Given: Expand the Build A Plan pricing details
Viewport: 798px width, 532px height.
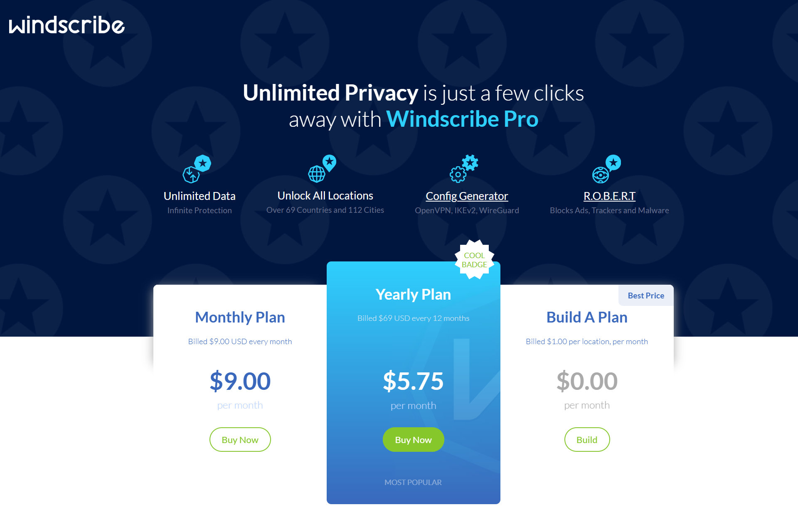Looking at the screenshot, I should (x=586, y=439).
